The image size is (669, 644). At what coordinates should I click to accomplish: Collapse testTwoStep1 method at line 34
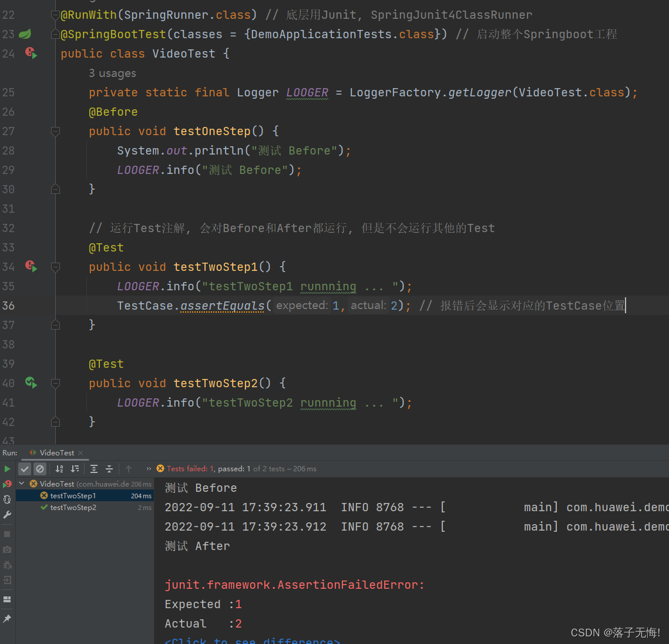click(55, 267)
